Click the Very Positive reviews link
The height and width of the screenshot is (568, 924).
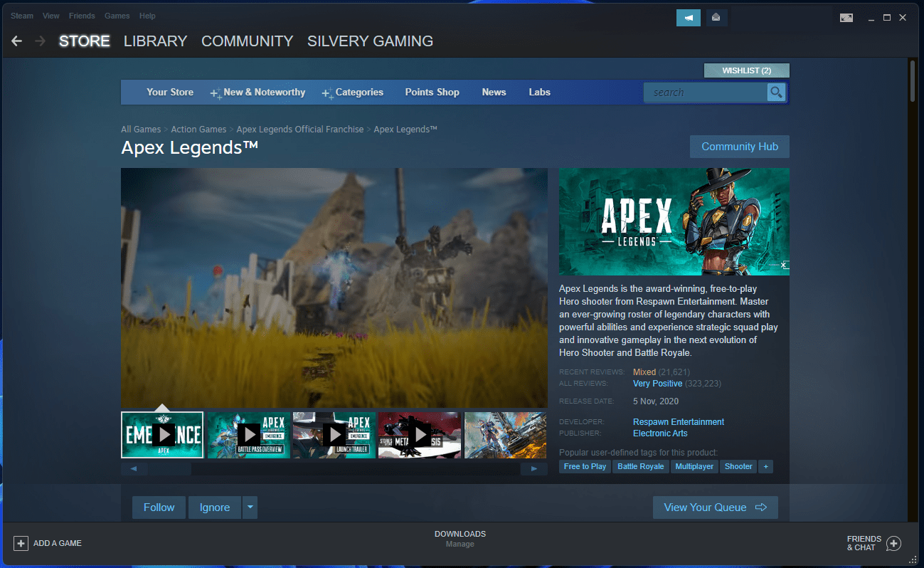657,384
